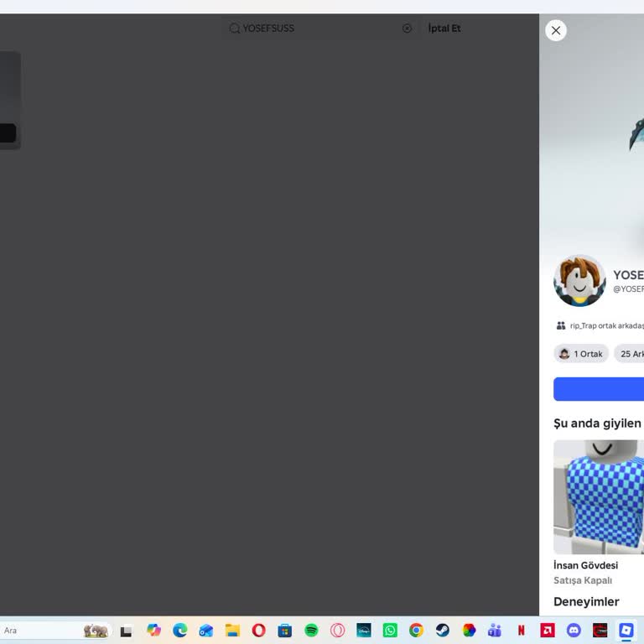Open WhatsApp from the taskbar
Viewport: 644px width, 644px height.
(390, 630)
